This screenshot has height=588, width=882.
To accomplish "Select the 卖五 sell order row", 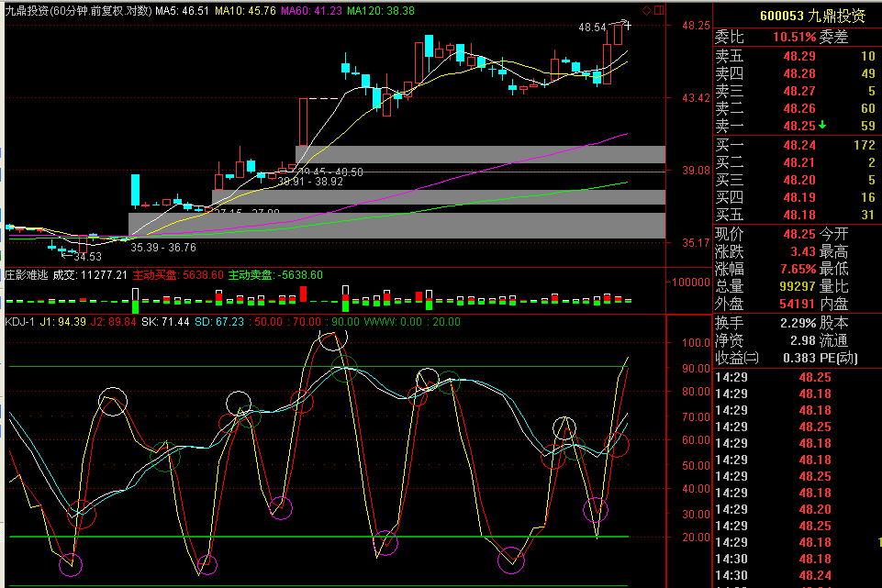I will (795, 57).
